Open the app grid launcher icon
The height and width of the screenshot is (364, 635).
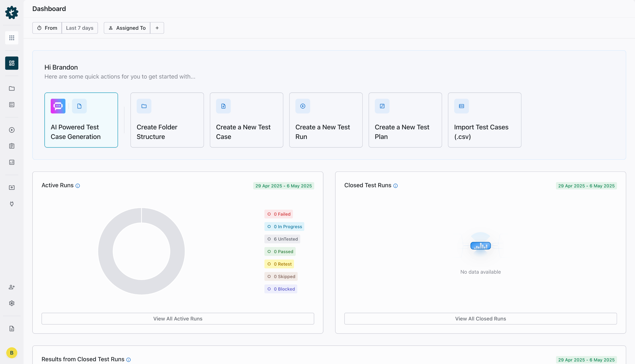click(x=12, y=38)
